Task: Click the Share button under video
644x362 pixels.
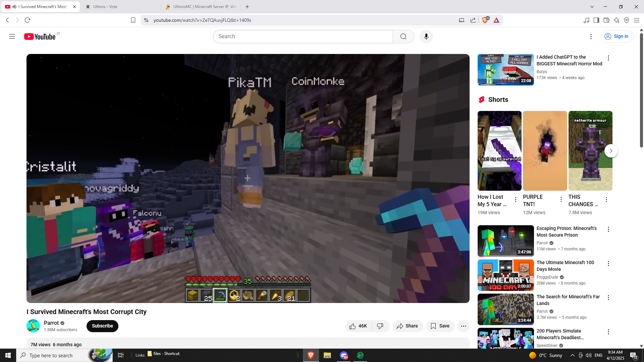Action: click(x=407, y=326)
